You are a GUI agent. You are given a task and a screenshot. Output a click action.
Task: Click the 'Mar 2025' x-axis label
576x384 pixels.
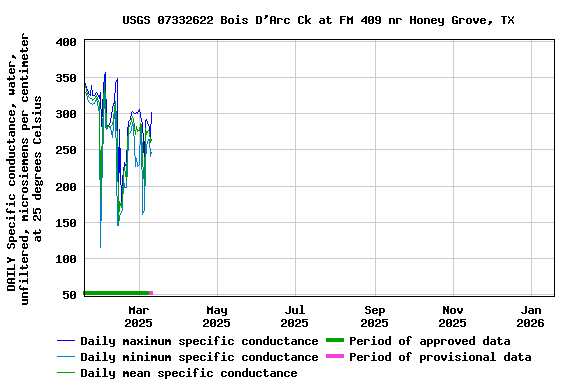click(138, 317)
